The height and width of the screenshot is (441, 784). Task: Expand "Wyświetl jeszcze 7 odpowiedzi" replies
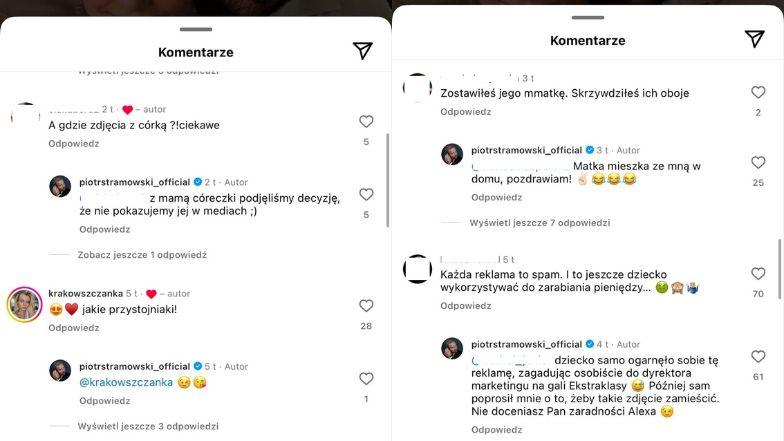[x=539, y=223]
